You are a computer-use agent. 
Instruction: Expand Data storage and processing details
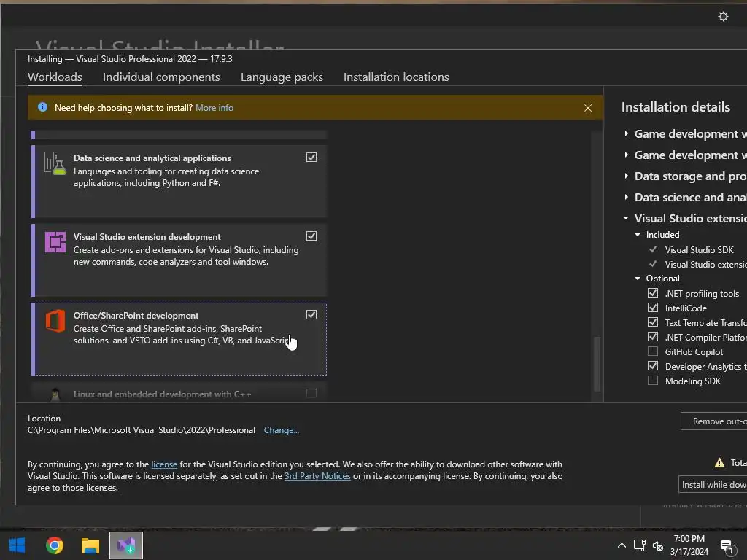coord(626,176)
